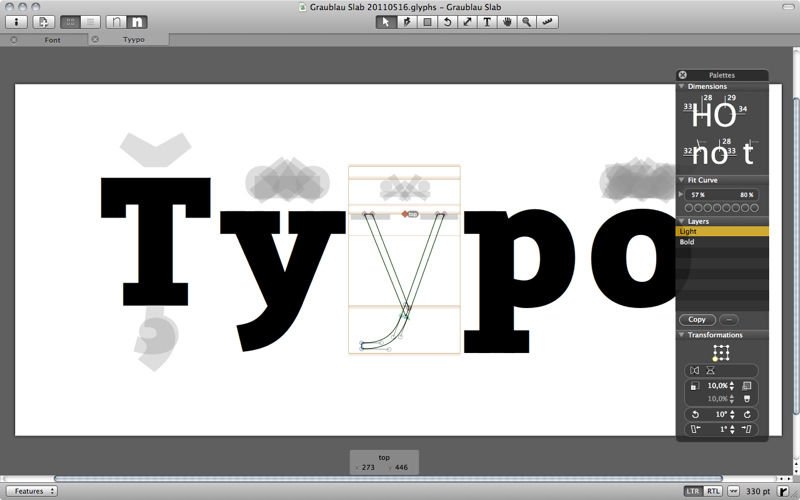Activate the Rotate tool
Screen dimensions: 800x500
[x=447, y=21]
